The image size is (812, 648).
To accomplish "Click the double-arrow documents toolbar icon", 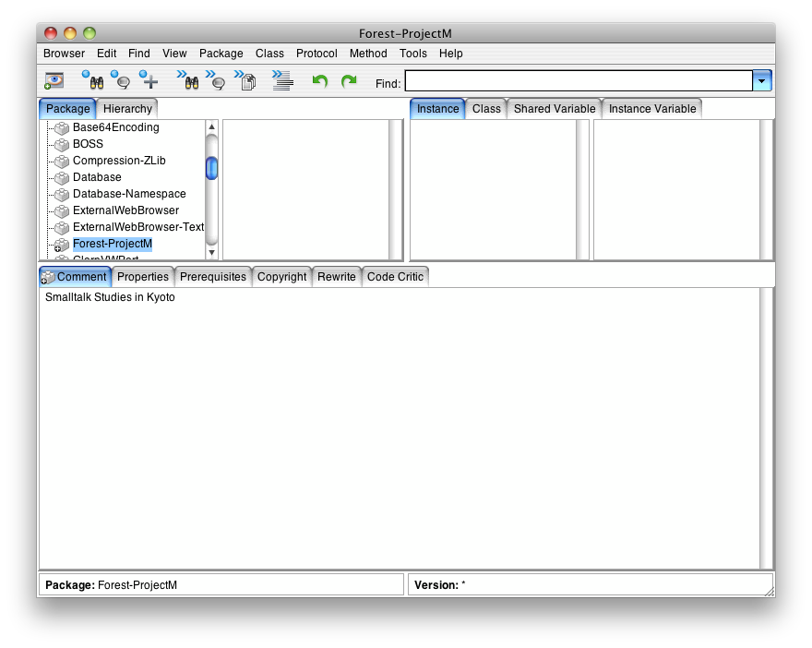I will tap(245, 79).
